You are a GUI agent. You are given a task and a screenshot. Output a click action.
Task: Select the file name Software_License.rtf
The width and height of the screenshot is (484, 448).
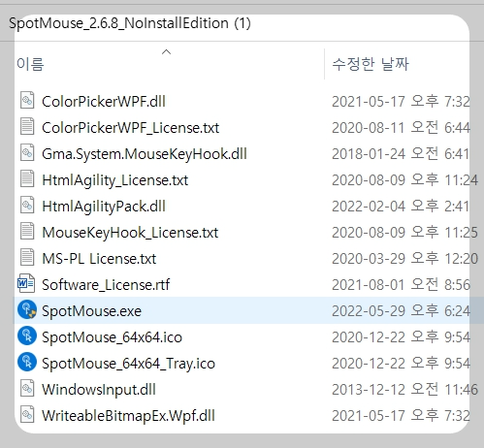[x=106, y=285]
